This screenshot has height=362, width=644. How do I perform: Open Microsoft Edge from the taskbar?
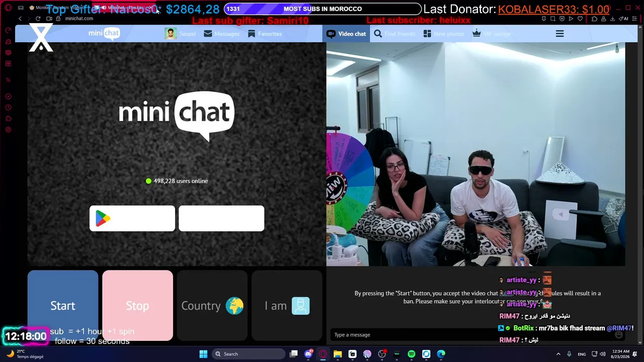pos(441,354)
